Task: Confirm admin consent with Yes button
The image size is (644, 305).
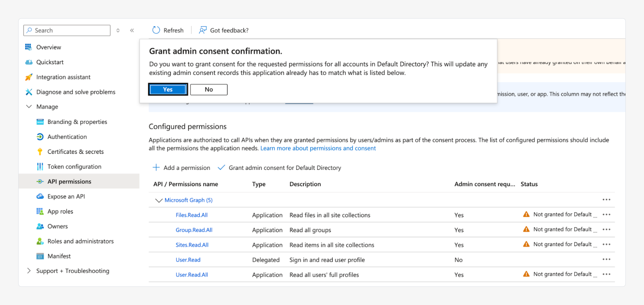Action: pyautogui.click(x=168, y=89)
